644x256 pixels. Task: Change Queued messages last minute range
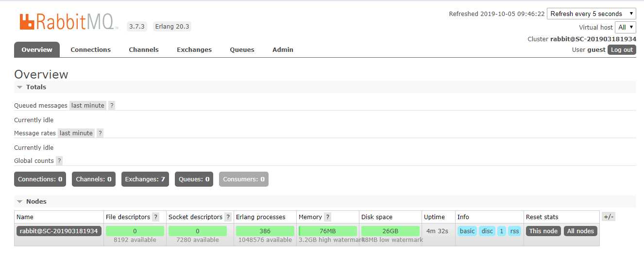click(88, 105)
